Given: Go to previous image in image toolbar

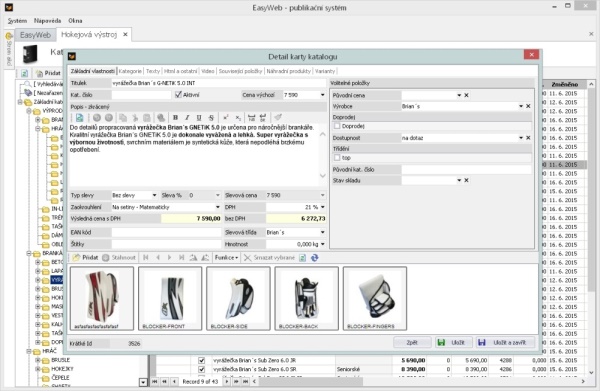Looking at the screenshot, I should coord(158,257).
